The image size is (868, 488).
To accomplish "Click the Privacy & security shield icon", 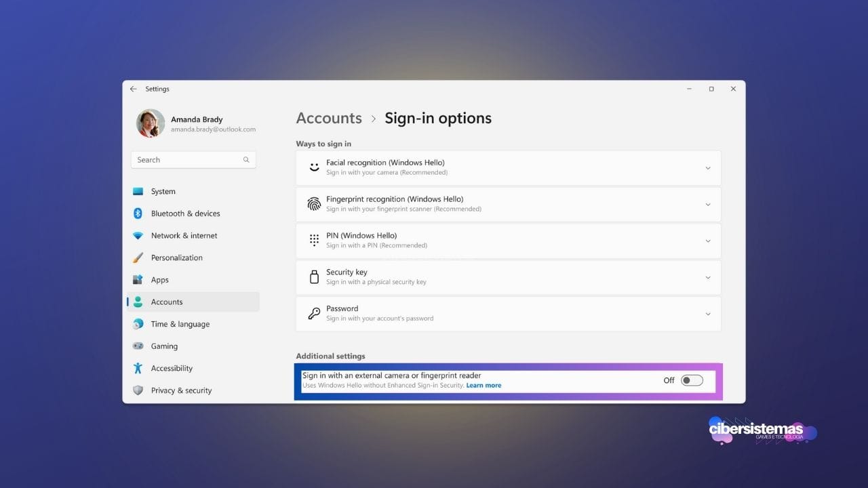I will [x=138, y=390].
